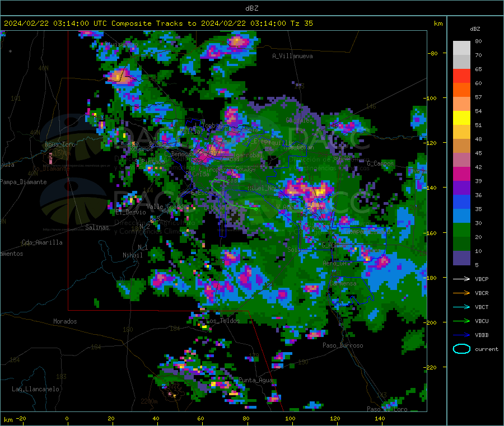Click the 'VBBB' legend label
This screenshot has width=504, height=426.
pyautogui.click(x=482, y=335)
